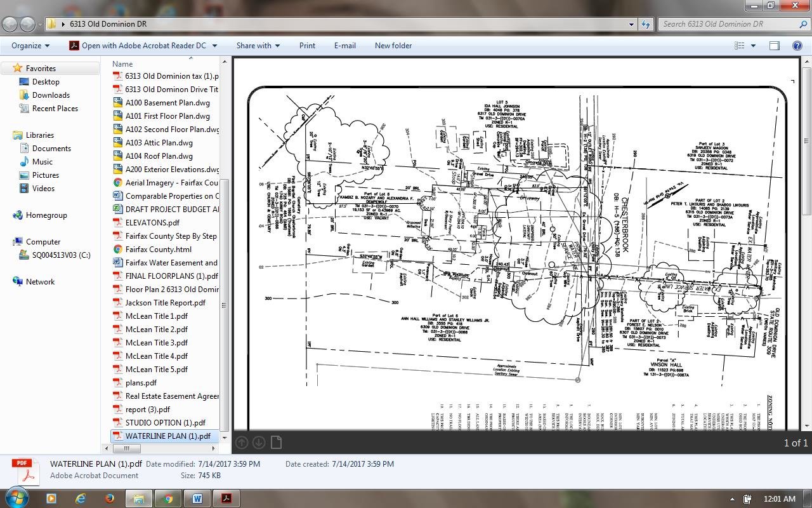Open the address bar history dropdown
Viewport: 812px width, 508px height.
[631, 24]
